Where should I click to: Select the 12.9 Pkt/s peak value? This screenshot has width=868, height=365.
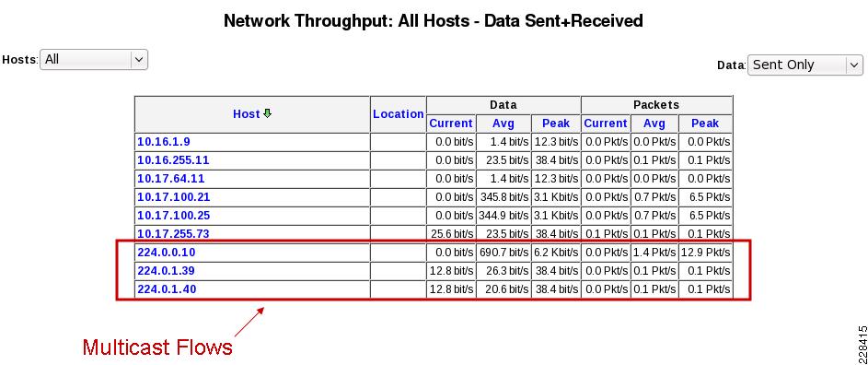(706, 253)
